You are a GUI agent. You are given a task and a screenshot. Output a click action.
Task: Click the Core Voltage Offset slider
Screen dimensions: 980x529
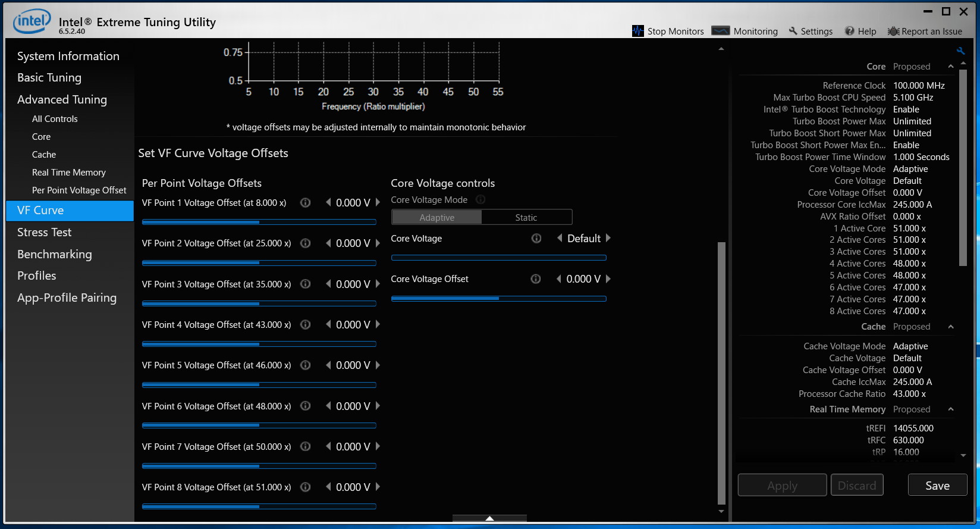(498, 299)
